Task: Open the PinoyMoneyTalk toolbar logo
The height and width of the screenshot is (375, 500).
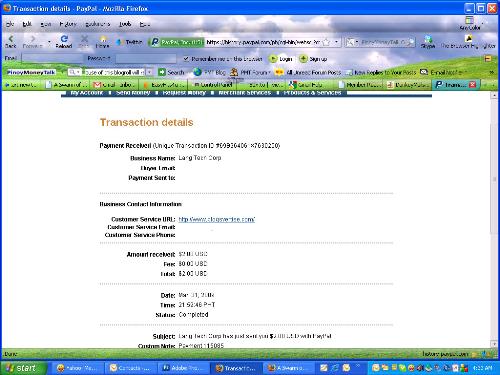Action: 31,72
